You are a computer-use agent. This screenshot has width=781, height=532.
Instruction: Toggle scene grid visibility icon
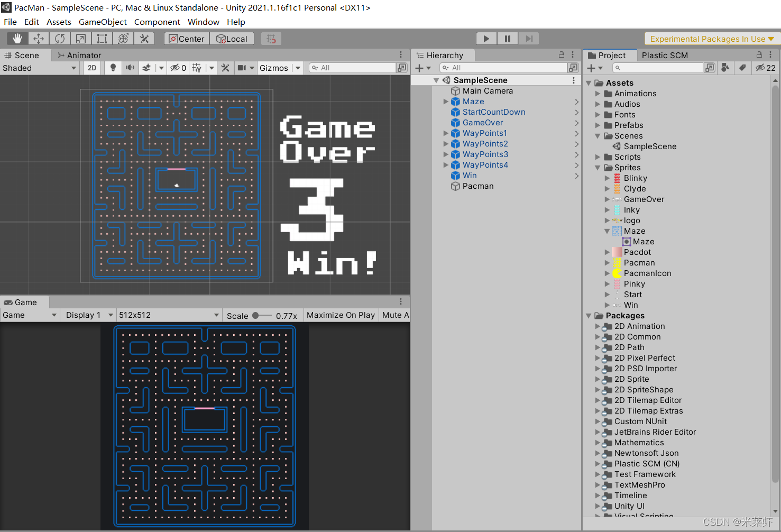coord(197,68)
